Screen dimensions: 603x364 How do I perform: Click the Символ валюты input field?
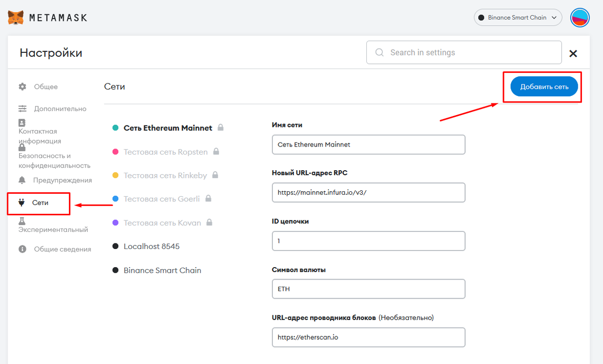[368, 289]
